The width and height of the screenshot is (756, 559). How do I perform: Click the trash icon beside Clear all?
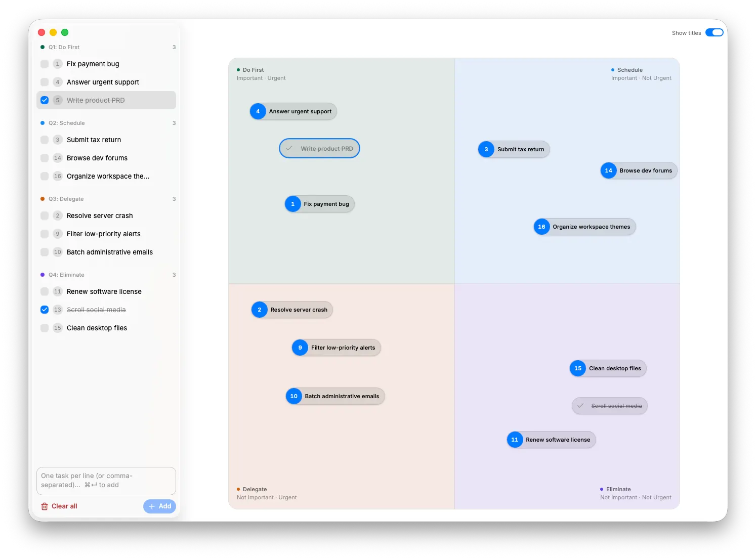(x=45, y=506)
